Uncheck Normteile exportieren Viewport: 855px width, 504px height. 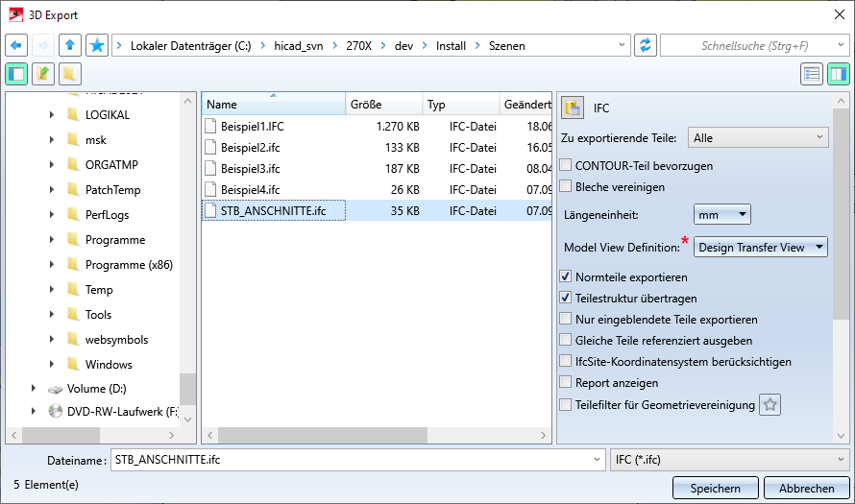click(566, 277)
